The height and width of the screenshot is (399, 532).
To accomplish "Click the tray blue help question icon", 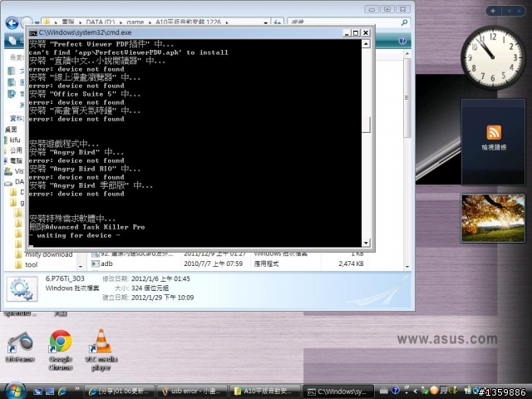I will click(x=396, y=391).
